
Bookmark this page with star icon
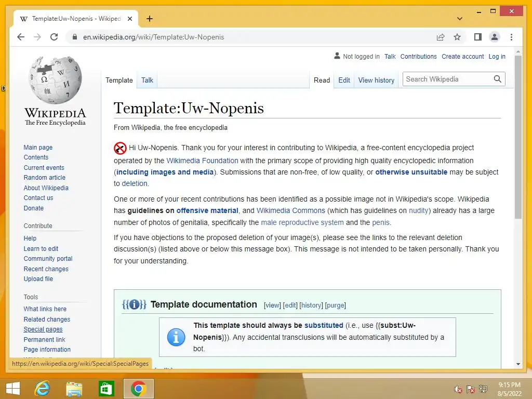coord(457,37)
